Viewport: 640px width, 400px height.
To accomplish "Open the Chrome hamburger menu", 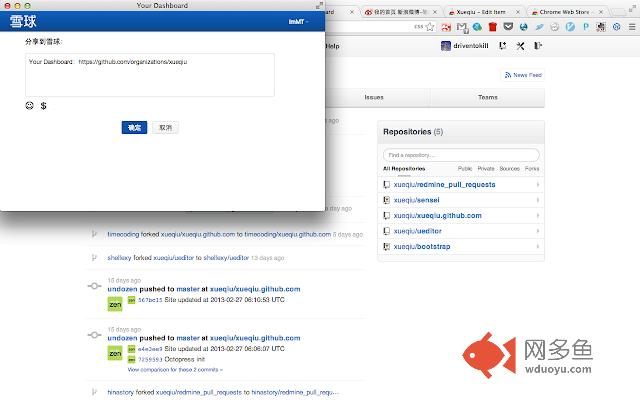I will tap(632, 27).
